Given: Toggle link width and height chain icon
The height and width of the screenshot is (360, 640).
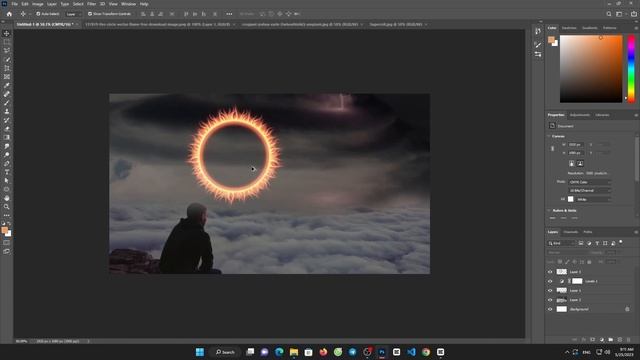Looking at the screenshot, I should (x=553, y=149).
